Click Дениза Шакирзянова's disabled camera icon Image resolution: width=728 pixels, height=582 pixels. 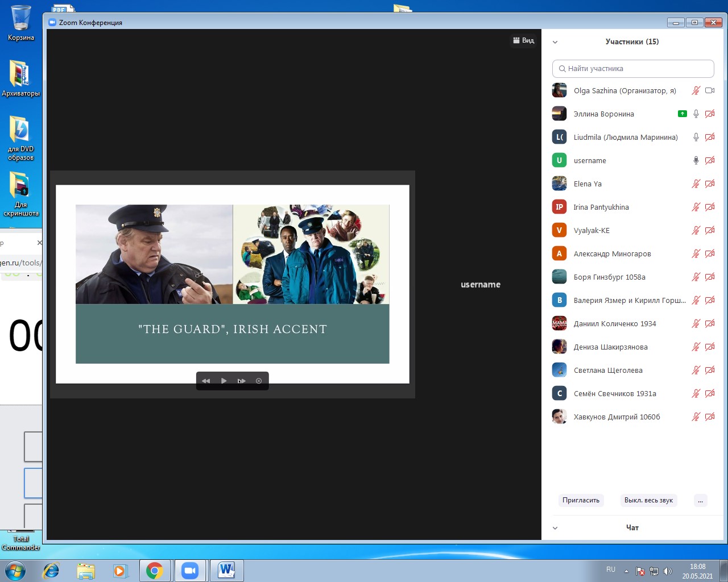click(710, 347)
